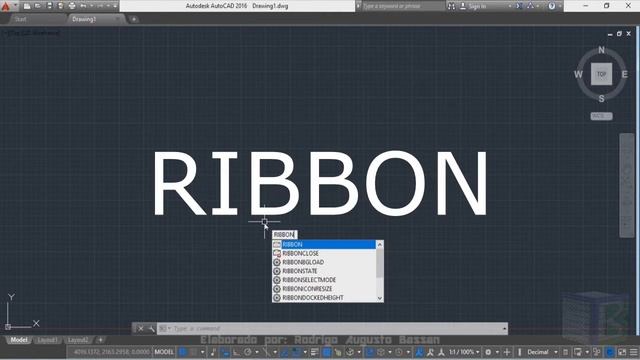Open the 1:1 / 100% annotation scale dropdown

(464, 352)
